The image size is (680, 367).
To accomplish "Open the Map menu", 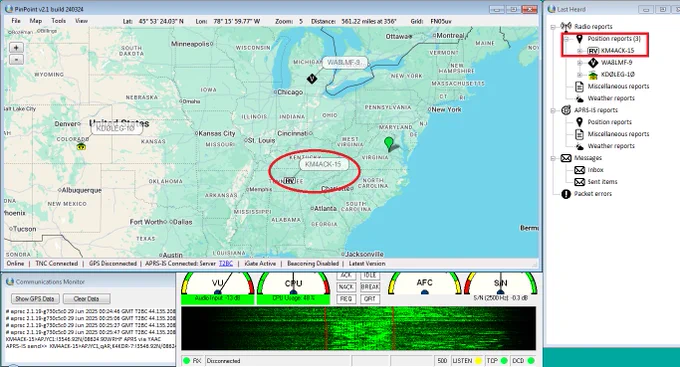I will click(36, 21).
